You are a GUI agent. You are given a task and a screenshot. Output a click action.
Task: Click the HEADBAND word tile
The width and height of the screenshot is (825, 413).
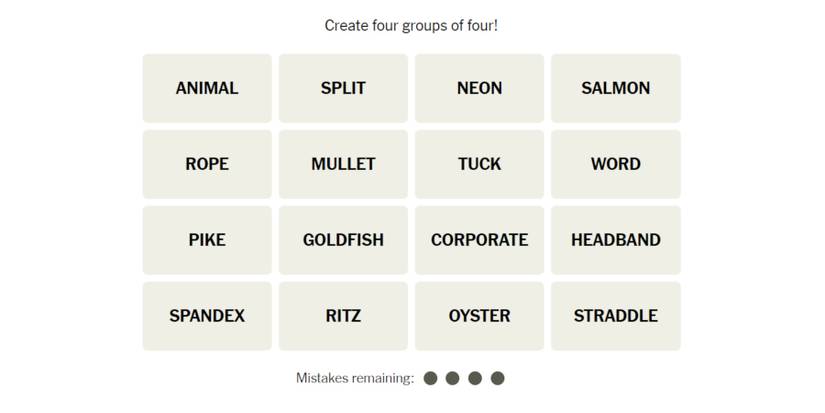pos(615,240)
